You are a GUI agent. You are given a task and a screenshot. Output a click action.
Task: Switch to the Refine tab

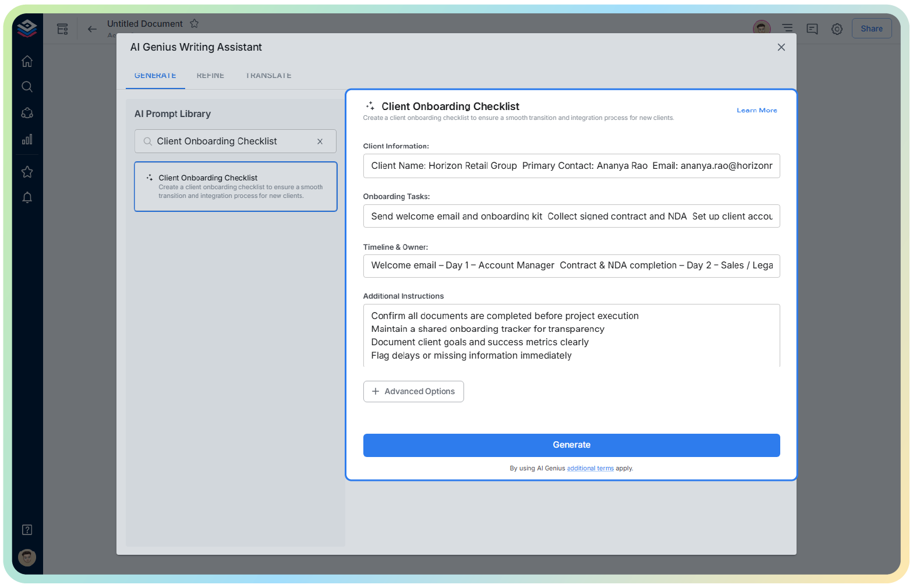210,76
